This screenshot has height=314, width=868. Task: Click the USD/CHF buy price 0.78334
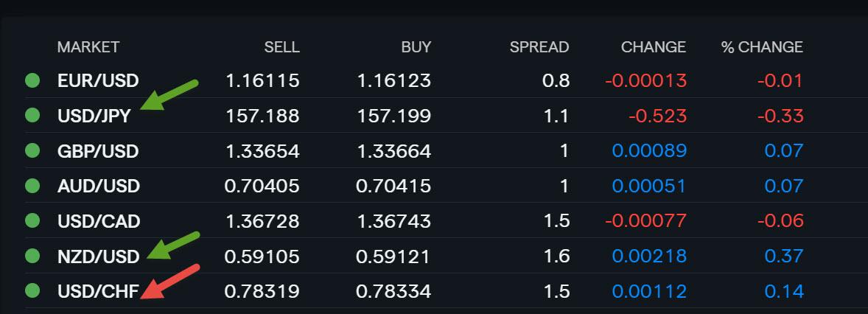(x=393, y=291)
